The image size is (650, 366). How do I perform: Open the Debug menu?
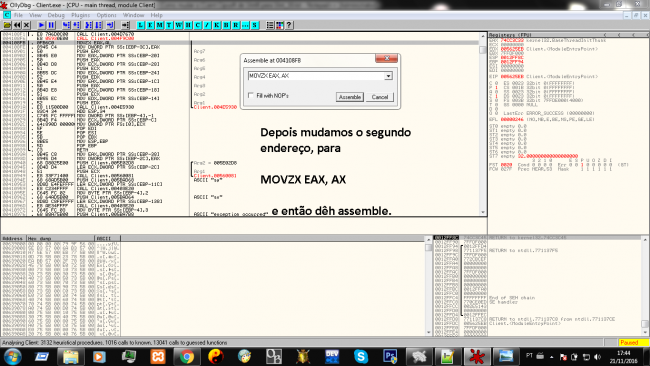56,15
